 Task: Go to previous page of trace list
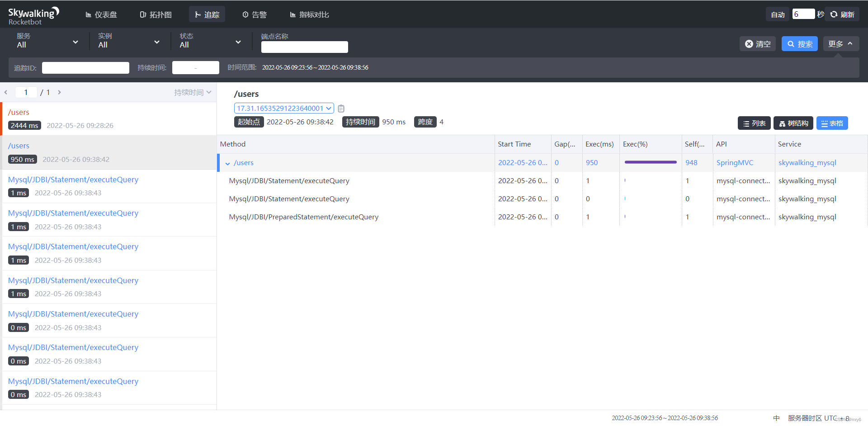pyautogui.click(x=6, y=92)
